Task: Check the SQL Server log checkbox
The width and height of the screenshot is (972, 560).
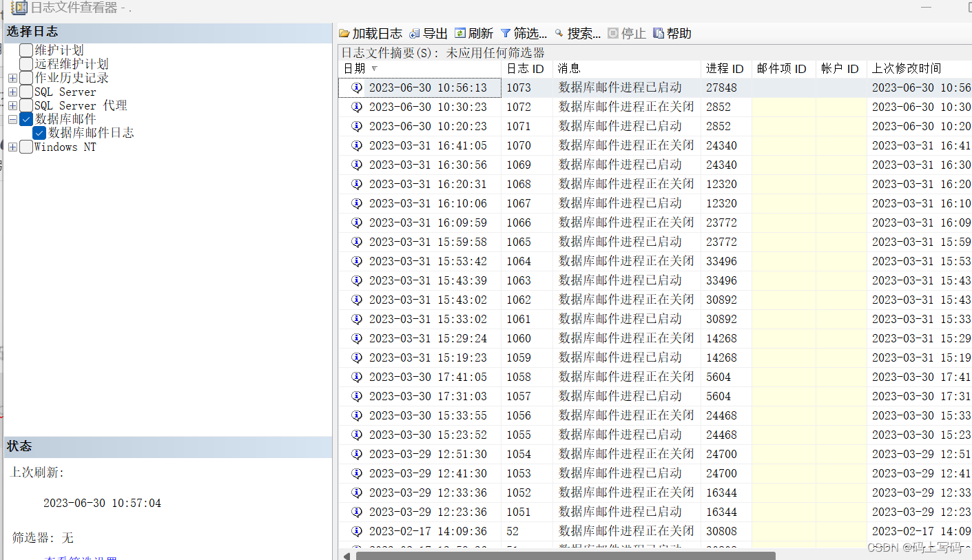Action: (x=26, y=92)
